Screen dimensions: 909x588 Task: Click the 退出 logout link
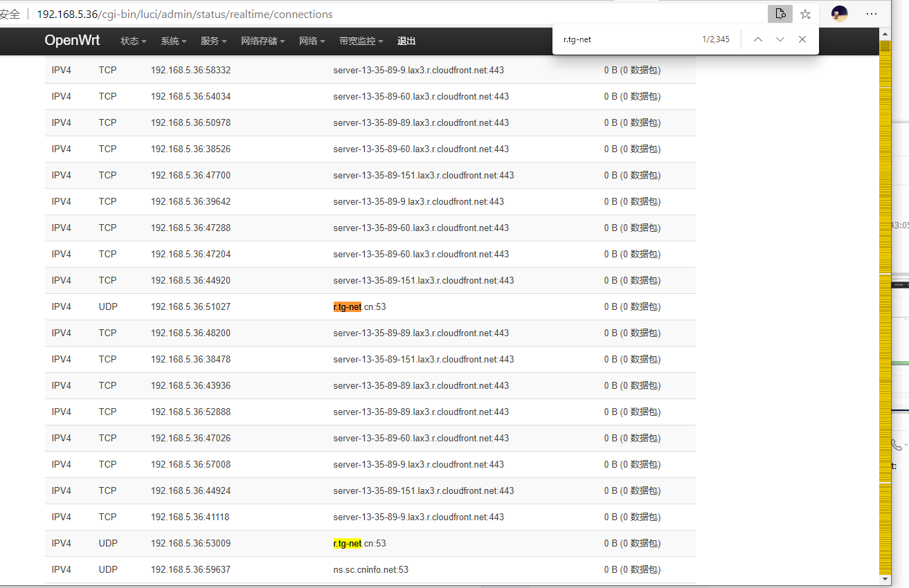click(x=406, y=41)
